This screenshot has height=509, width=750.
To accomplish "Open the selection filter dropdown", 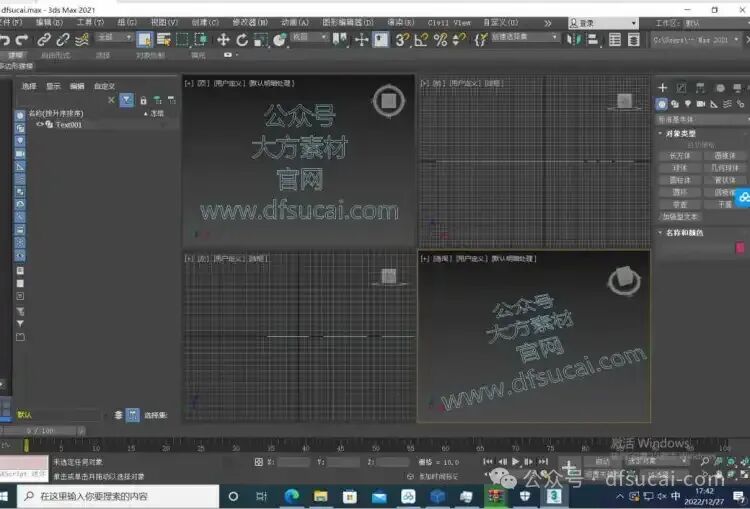I will (x=114, y=37).
